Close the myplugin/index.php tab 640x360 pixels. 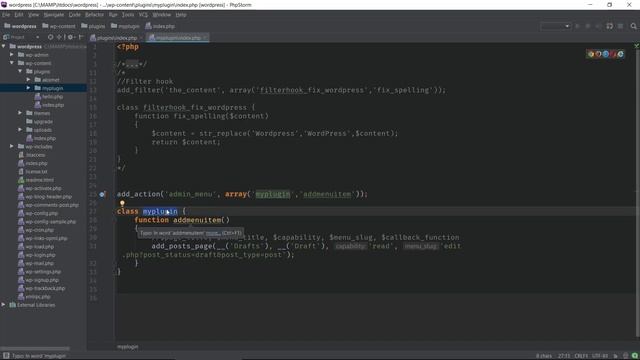pyautogui.click(x=205, y=38)
